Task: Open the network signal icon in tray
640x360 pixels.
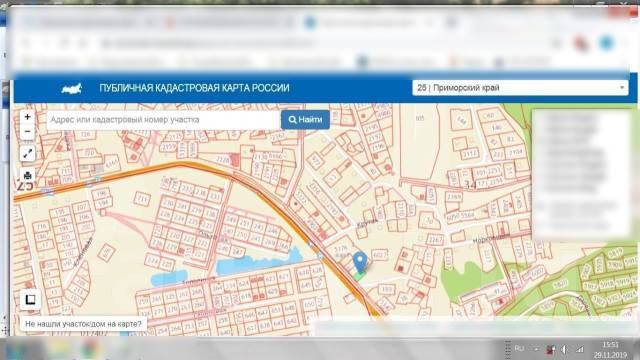Action: (580, 349)
